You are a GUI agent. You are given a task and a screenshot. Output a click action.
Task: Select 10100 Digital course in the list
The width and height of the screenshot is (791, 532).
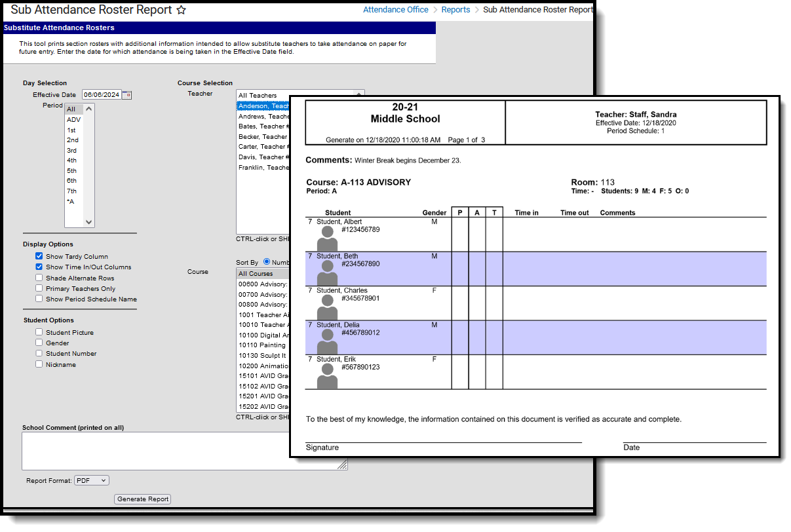[263, 335]
